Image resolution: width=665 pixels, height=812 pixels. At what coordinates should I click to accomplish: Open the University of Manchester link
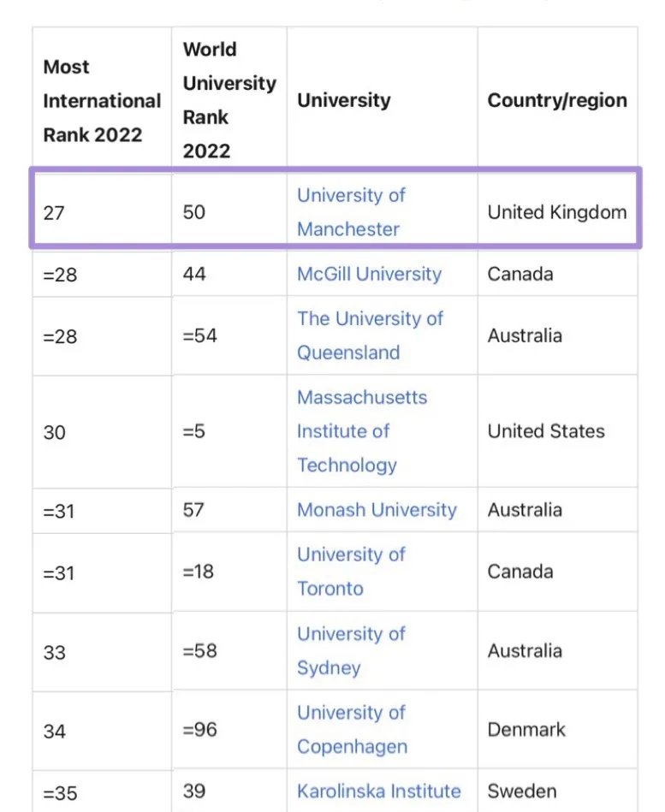pos(351,212)
